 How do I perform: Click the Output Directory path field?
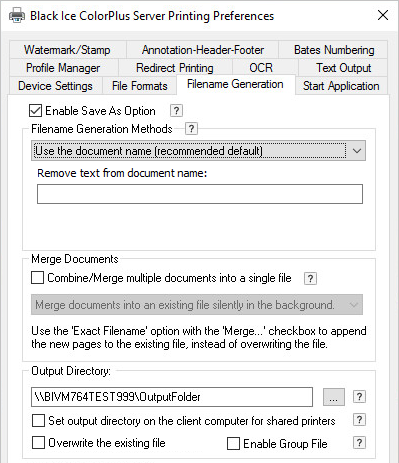click(x=172, y=397)
